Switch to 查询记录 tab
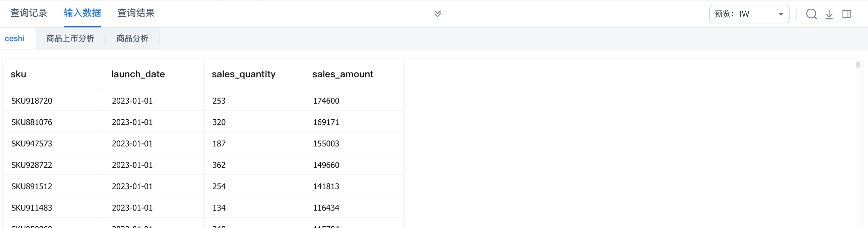 28,13
